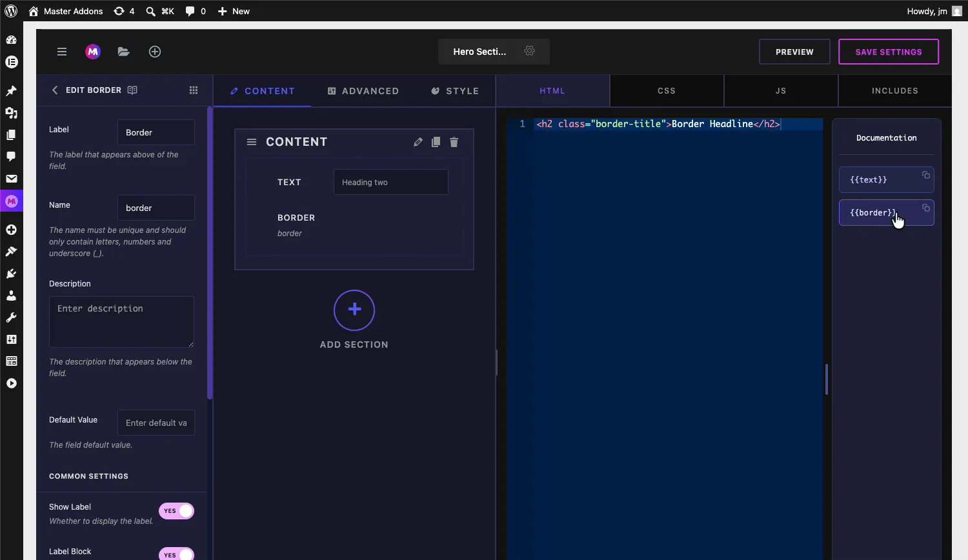This screenshot has height=560, width=968.
Task: Switch to the CONTENT tab
Action: (x=263, y=91)
